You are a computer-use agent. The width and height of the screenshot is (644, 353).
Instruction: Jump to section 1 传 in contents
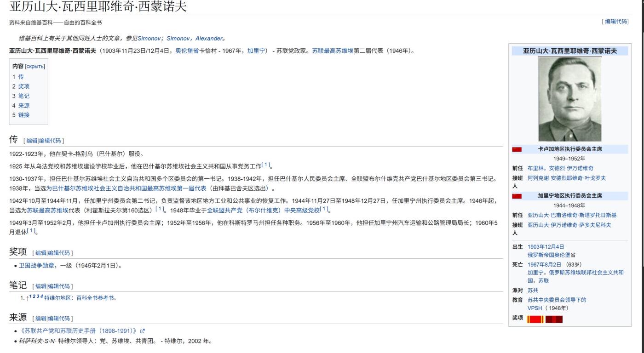click(x=18, y=77)
